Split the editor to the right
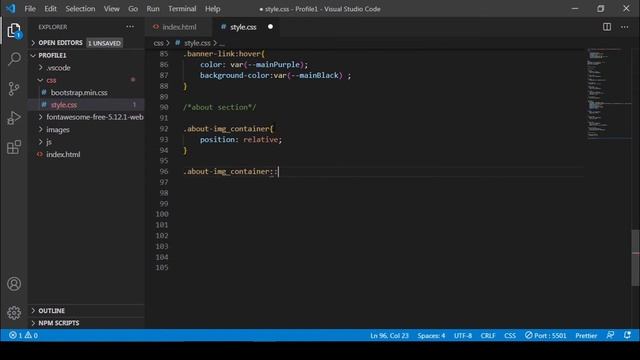Viewport: 640px width, 360px height. 607,27
